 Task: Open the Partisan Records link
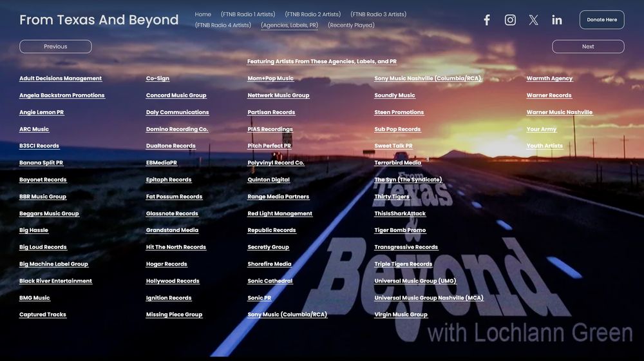[x=271, y=112]
